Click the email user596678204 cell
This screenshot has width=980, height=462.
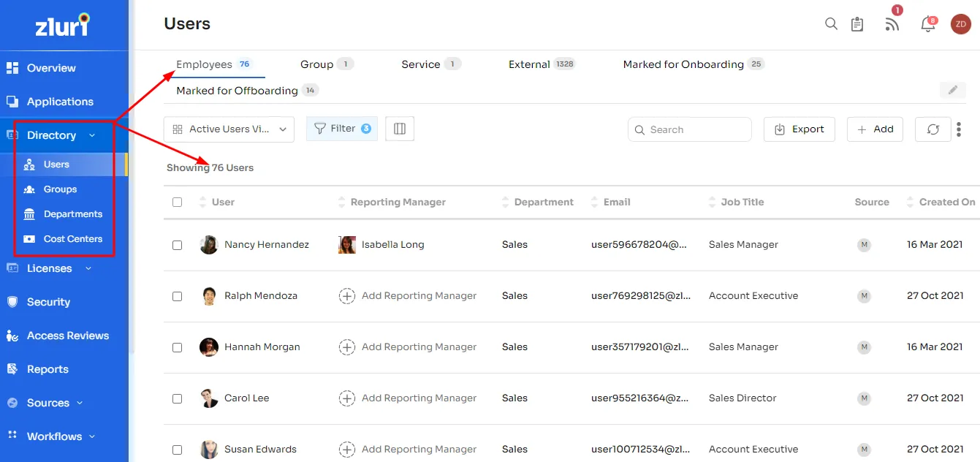point(639,245)
